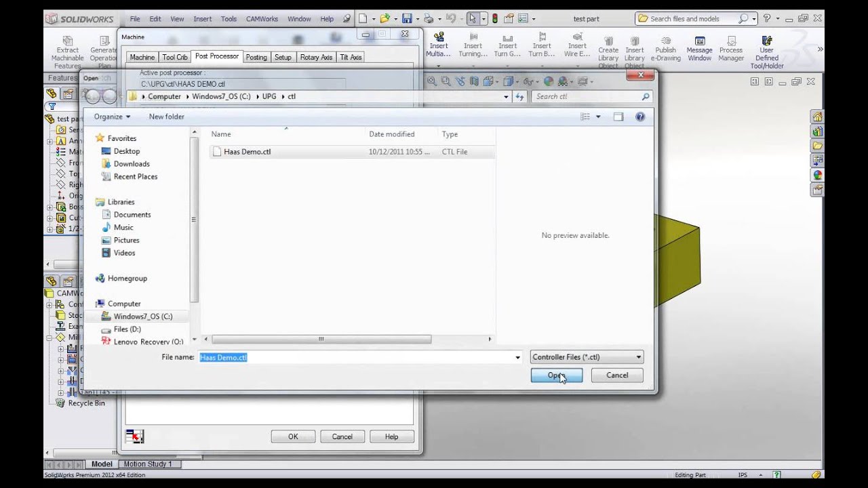
Task: Select Windows7_OS (C:) drive in navigation pane
Action: coord(142,317)
